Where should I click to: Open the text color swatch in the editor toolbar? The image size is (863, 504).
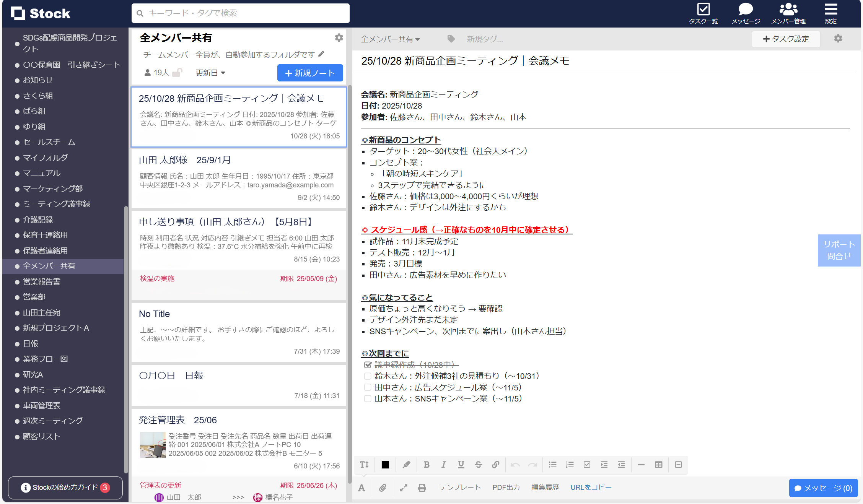coord(385,465)
